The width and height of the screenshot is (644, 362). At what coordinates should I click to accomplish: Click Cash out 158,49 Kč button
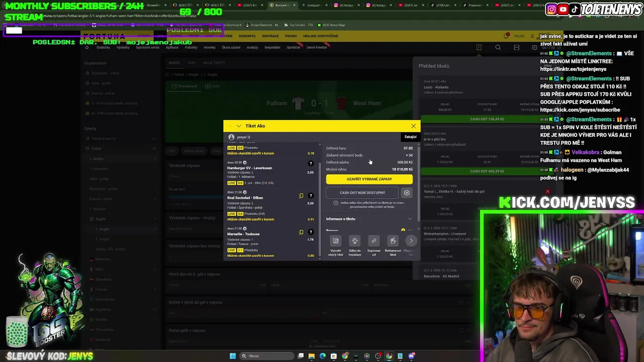point(487,119)
